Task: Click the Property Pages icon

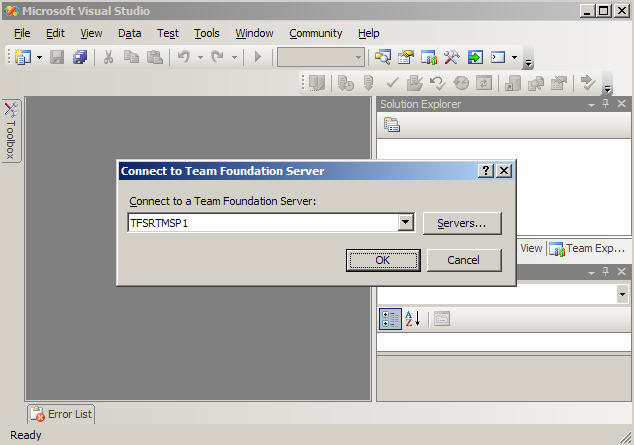Action: (x=442, y=318)
